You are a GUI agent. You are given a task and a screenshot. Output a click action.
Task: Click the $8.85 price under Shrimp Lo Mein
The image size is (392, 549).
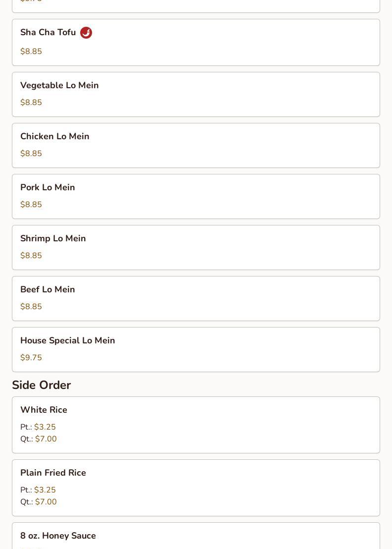31,255
